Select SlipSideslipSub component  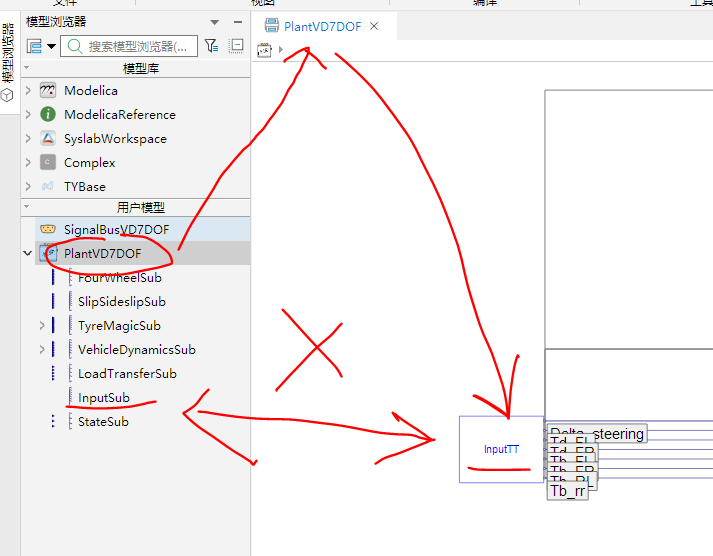click(x=121, y=301)
